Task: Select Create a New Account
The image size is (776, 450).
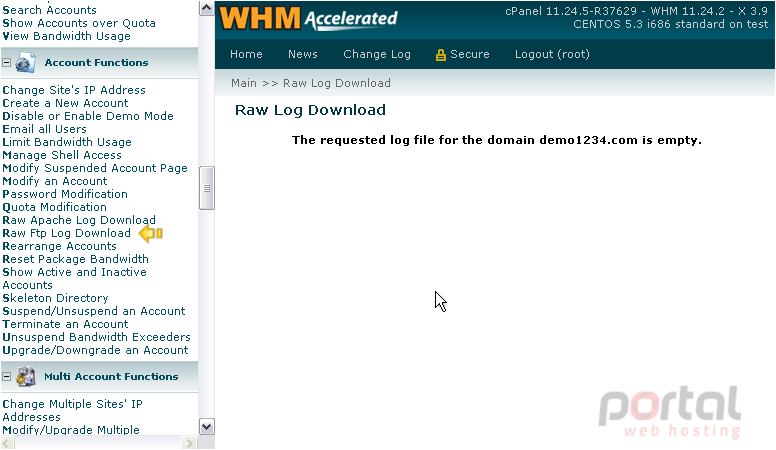Action: coord(65,103)
